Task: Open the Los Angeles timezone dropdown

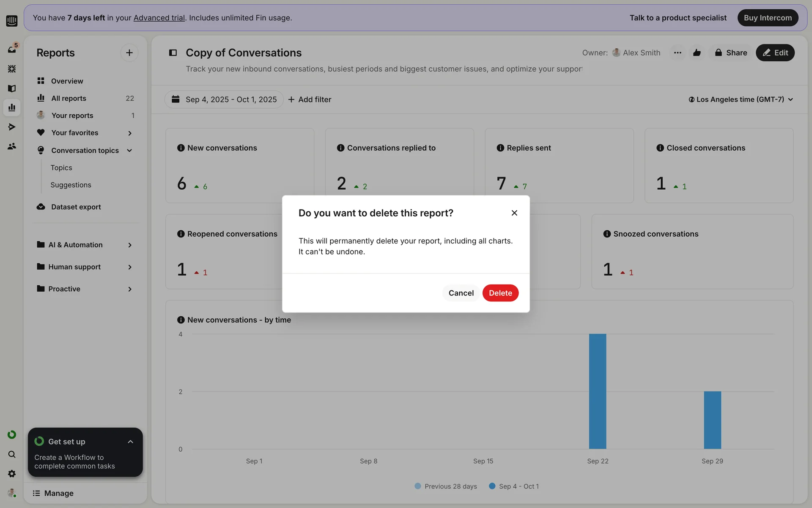Action: [740, 99]
